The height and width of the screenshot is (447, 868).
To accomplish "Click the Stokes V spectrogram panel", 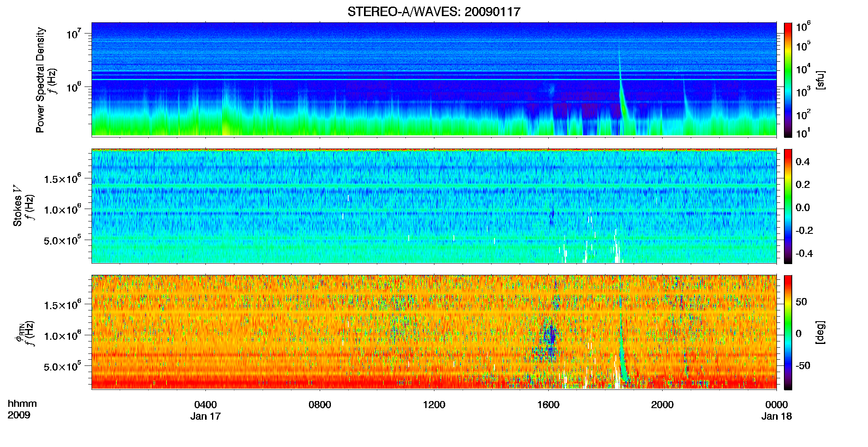I will tap(434, 206).
